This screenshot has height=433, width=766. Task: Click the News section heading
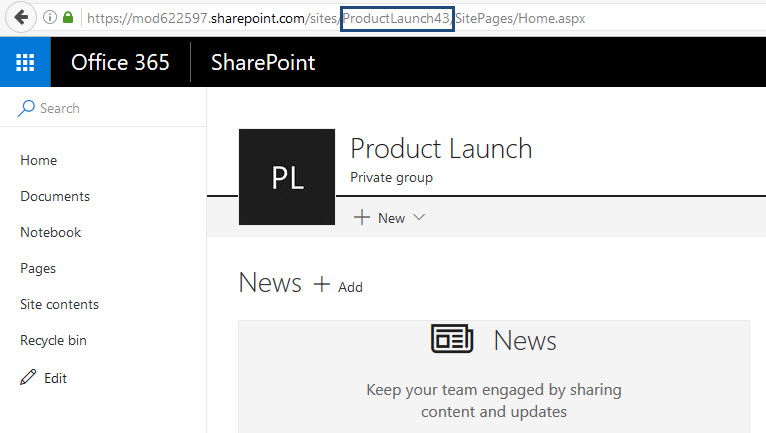click(270, 282)
